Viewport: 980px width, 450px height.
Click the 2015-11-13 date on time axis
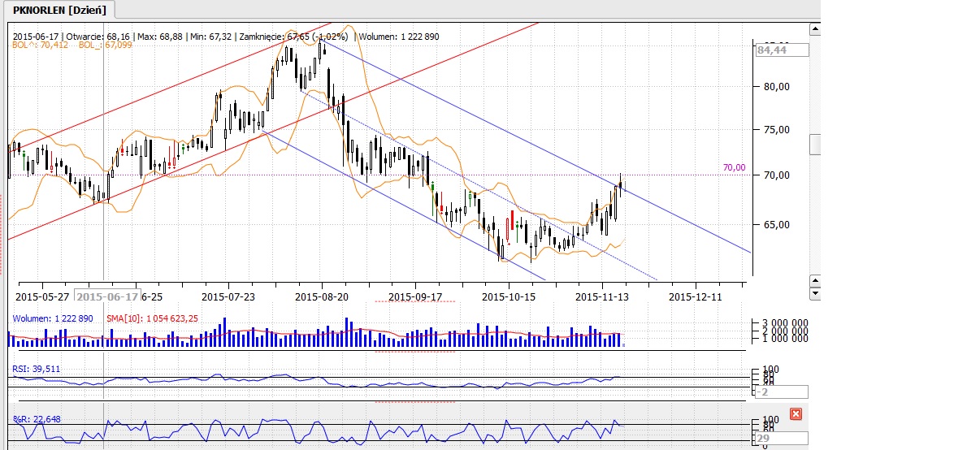pos(601,296)
